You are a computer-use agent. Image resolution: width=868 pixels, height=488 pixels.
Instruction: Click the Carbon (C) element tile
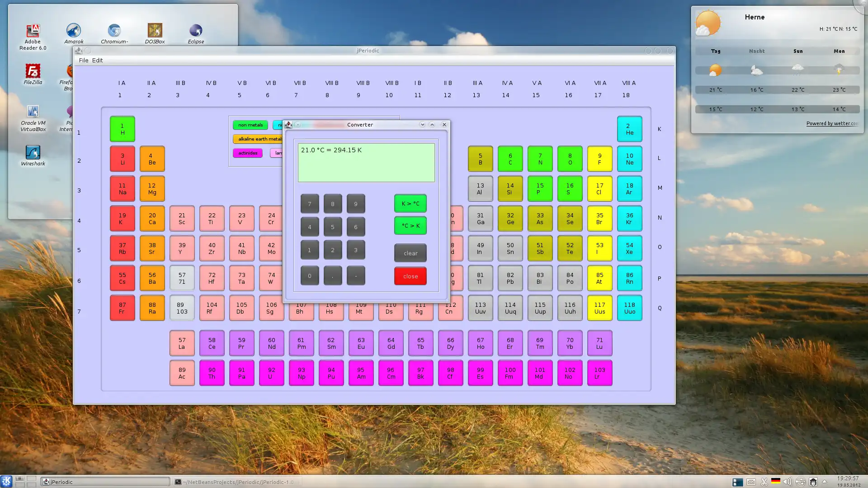point(509,159)
